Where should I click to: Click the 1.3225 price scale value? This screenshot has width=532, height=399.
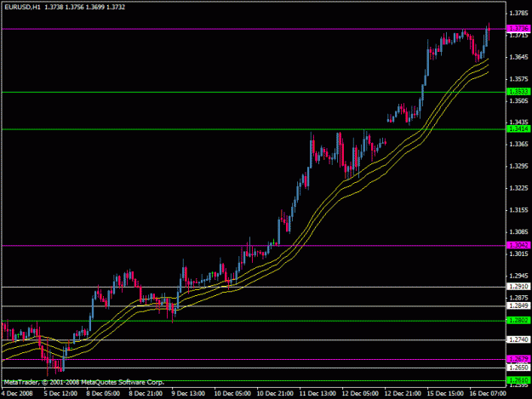518,188
